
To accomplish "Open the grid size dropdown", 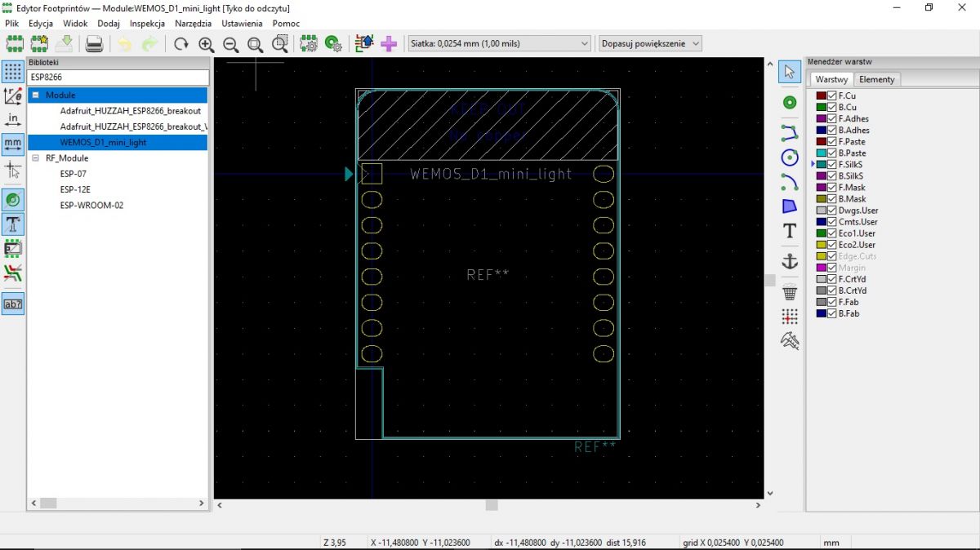I will click(585, 42).
